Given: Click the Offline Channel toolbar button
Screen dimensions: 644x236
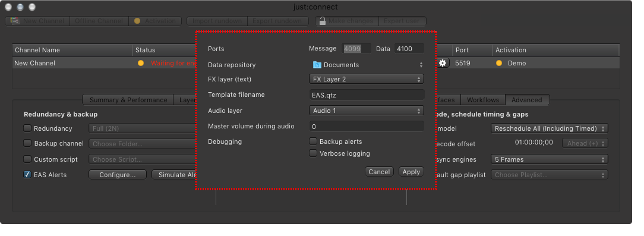Looking at the screenshot, I should click(99, 21).
